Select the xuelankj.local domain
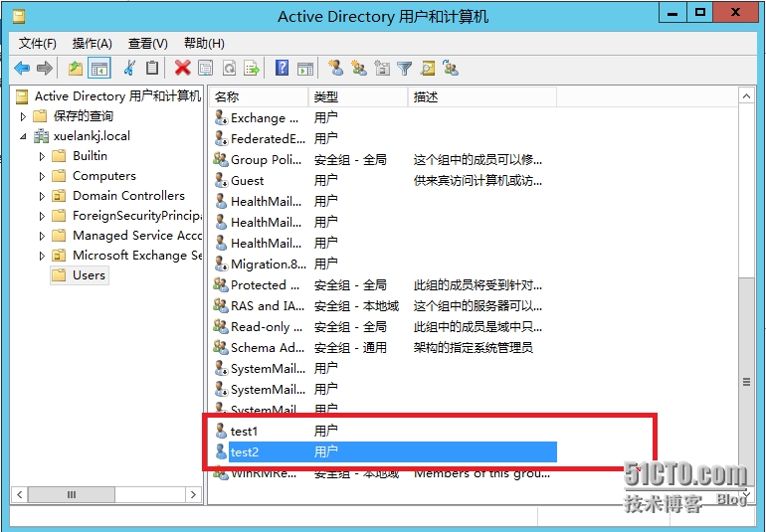Screen dimensions: 766x532 tap(82, 136)
